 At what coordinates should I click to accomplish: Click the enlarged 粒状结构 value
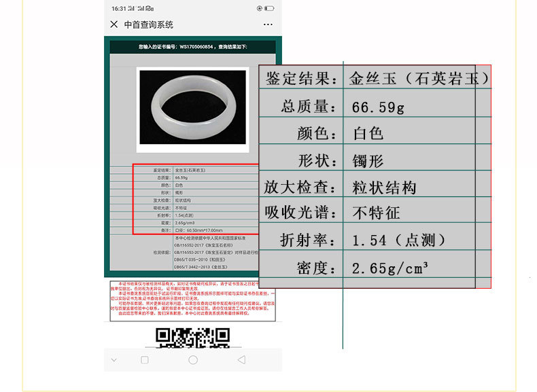pos(384,188)
